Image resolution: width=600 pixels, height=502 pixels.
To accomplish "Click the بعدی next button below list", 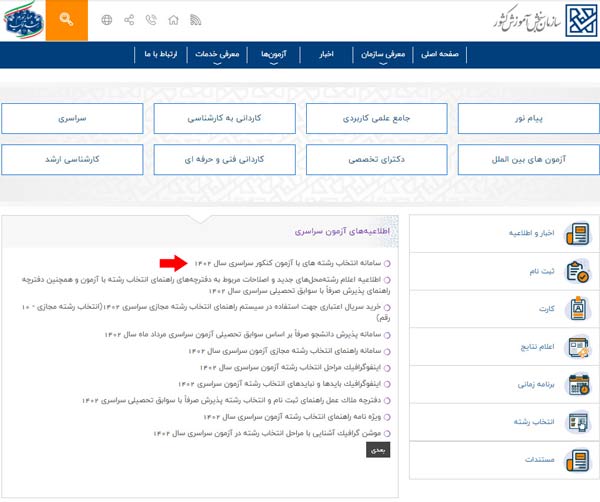I will coord(378,450).
